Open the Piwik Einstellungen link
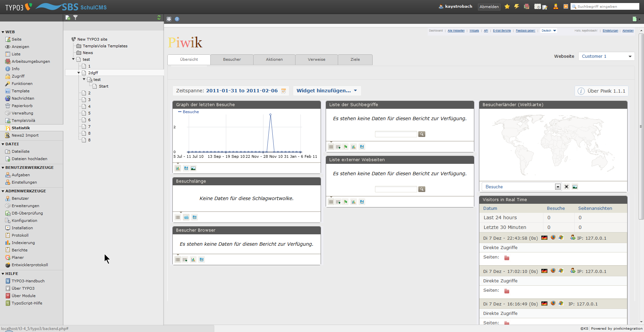The width and height of the screenshot is (644, 332). (610, 31)
